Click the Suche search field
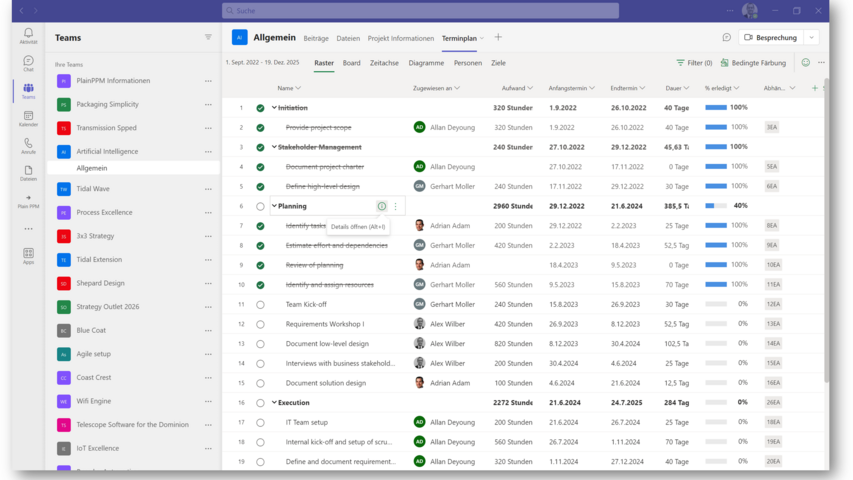This screenshot has width=853, height=480. 420,10
